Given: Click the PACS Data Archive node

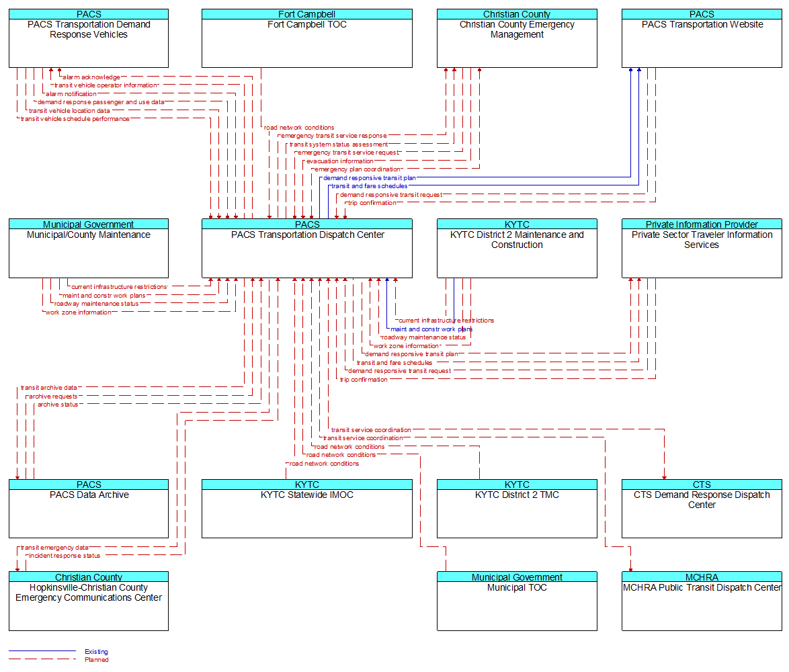Looking at the screenshot, I should point(89,509).
